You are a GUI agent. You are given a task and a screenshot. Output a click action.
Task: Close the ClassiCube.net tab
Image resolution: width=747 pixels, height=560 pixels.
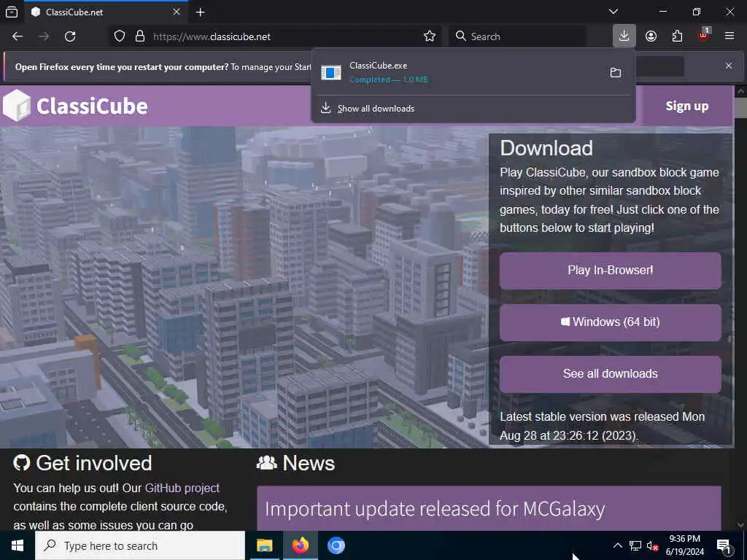coord(177,12)
